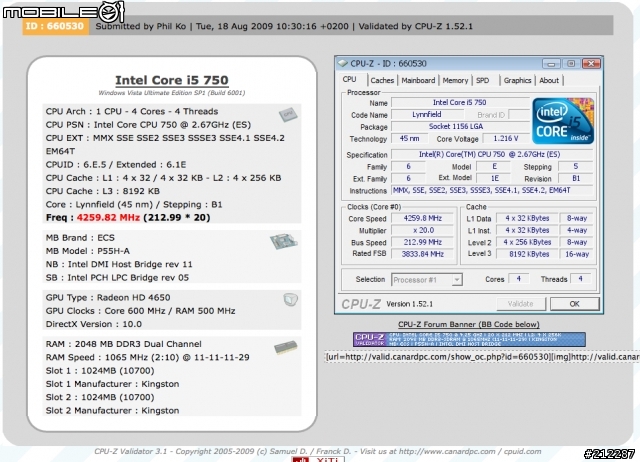Click the GPU icon beside GPU Type
Screen dimensions: 640x462
coord(291,300)
